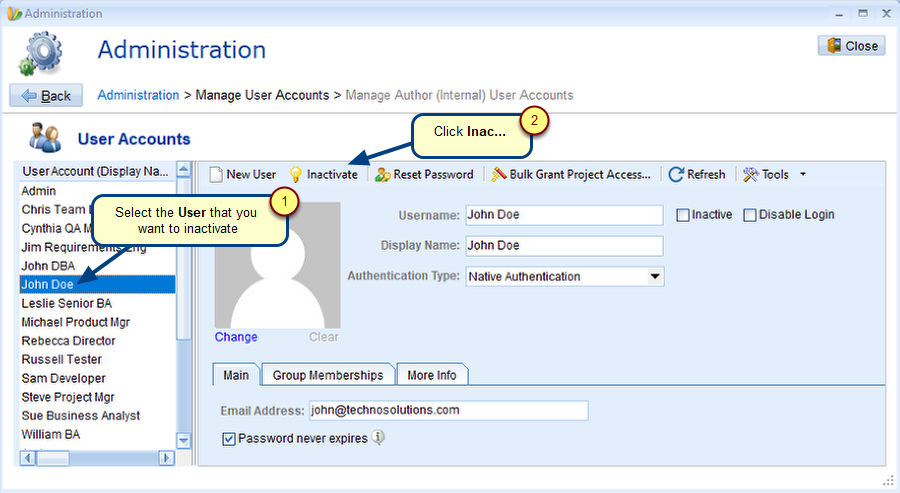Viewport: 900px width, 493px height.
Task: Expand the Tools dropdown arrow
Action: [803, 174]
